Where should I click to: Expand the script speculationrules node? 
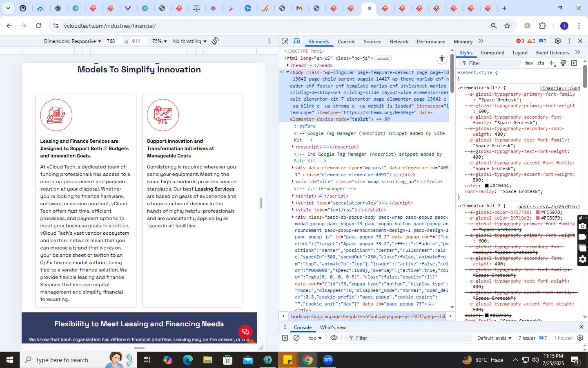click(293, 203)
